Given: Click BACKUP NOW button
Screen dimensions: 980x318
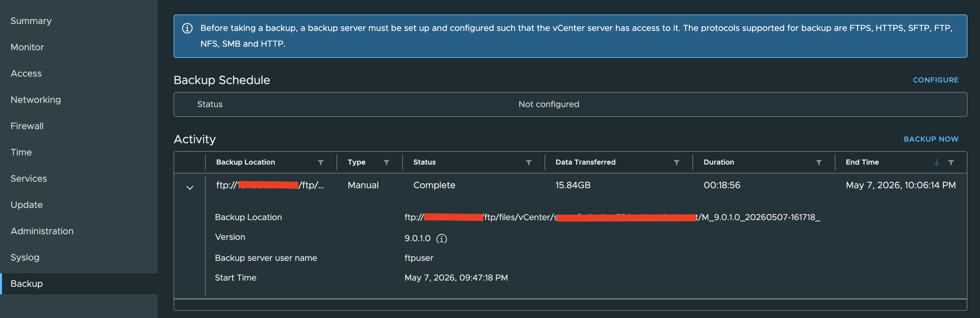Looking at the screenshot, I should click(931, 139).
